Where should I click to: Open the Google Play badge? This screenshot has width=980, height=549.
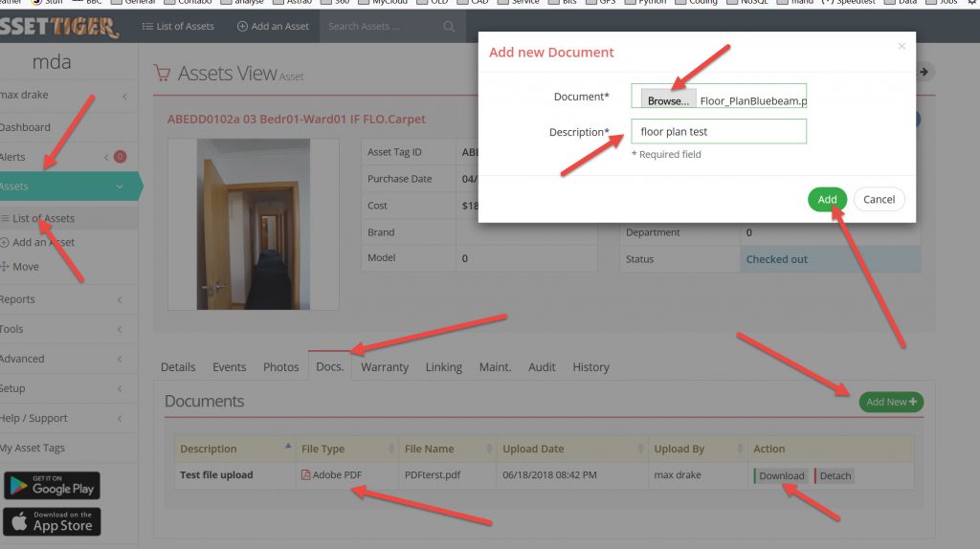tap(52, 485)
